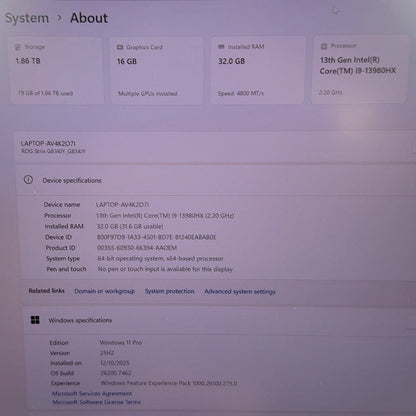
Task: Go back to System in the breadcrumb
Action: coord(27,18)
